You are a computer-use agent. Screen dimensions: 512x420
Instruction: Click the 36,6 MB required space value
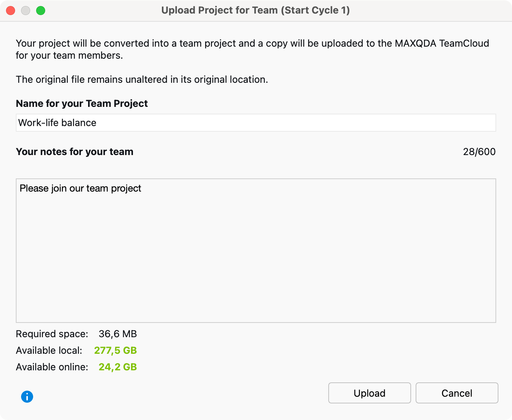117,334
